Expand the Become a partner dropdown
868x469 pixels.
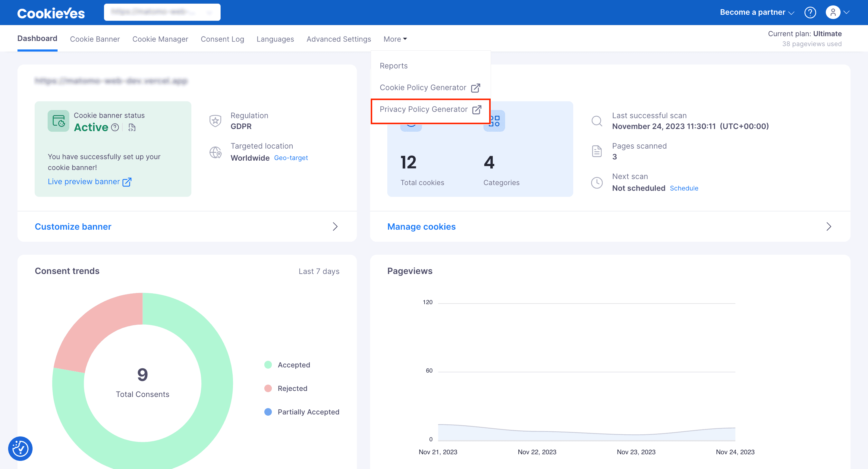757,12
